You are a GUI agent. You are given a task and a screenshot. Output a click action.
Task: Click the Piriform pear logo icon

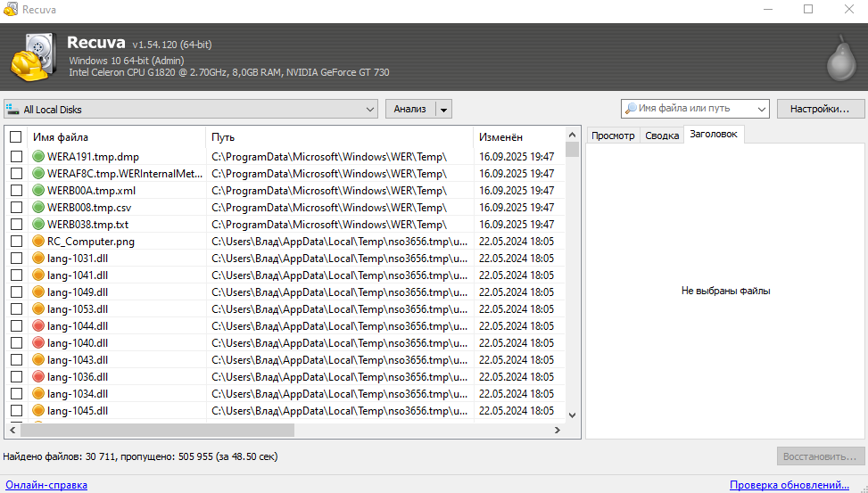(841, 59)
